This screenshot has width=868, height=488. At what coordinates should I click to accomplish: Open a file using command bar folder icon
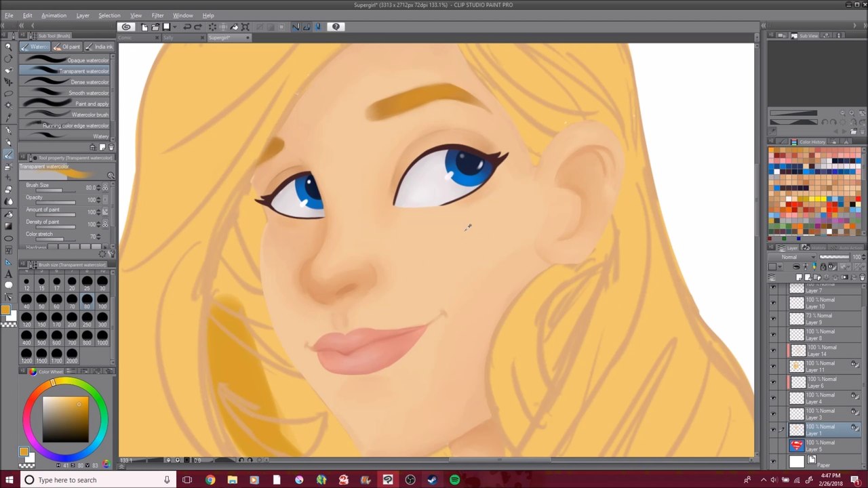tap(155, 27)
